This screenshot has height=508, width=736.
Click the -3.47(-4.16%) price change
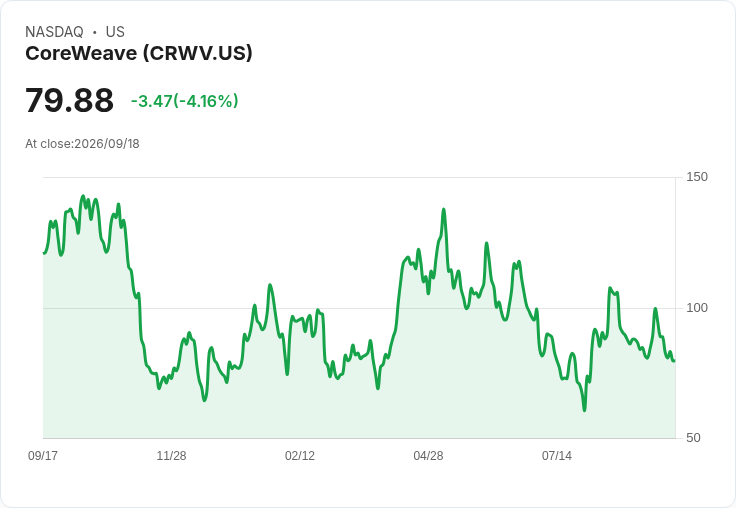click(184, 101)
